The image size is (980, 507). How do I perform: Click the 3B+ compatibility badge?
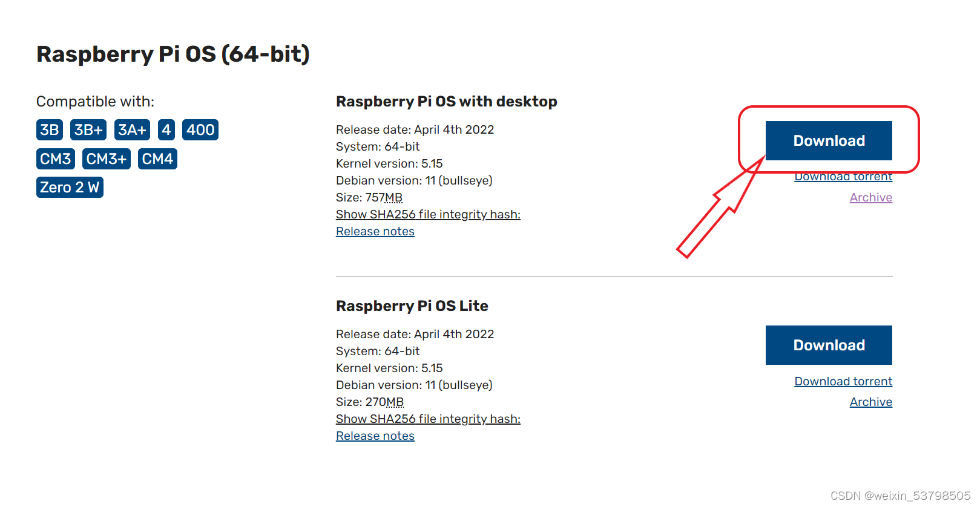tap(88, 130)
